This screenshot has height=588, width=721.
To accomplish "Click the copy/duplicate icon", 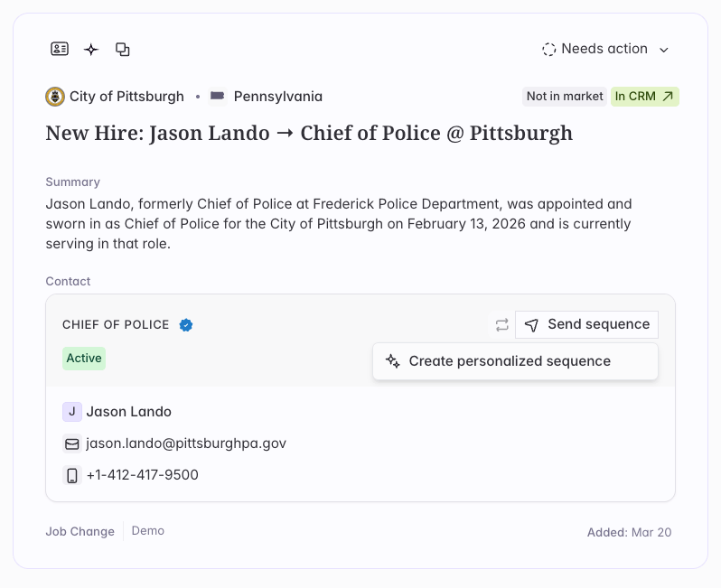I will [x=122, y=49].
